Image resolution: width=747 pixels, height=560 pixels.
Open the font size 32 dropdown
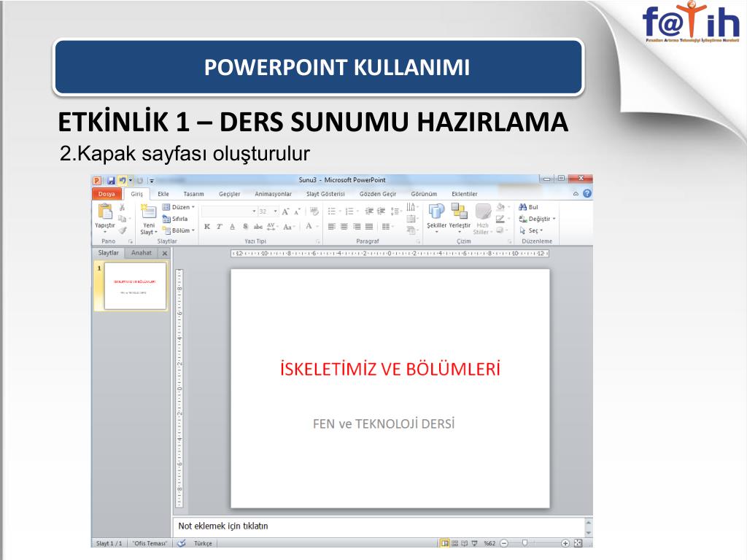click(x=275, y=211)
